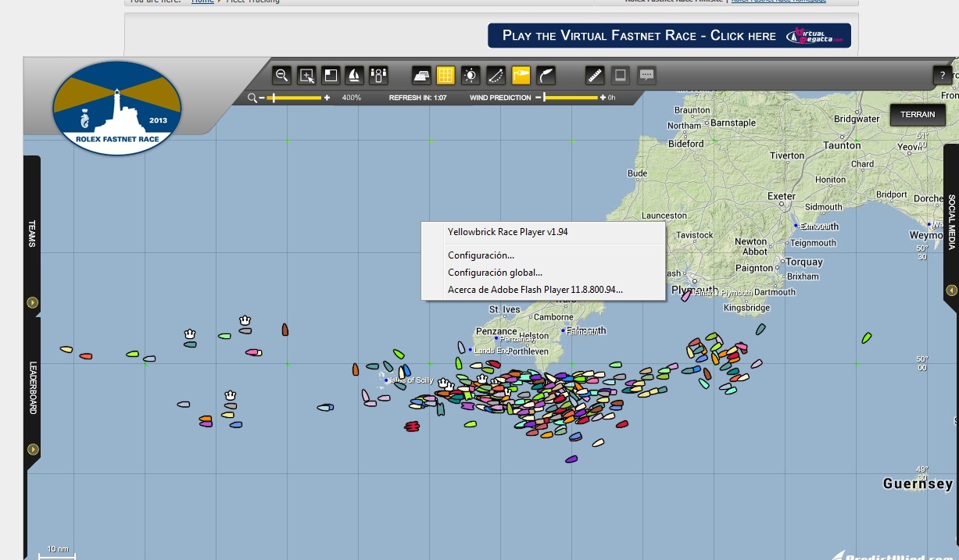Click the Play the Virtual Fastnet Race banner
This screenshot has width=959, height=560.
[669, 36]
